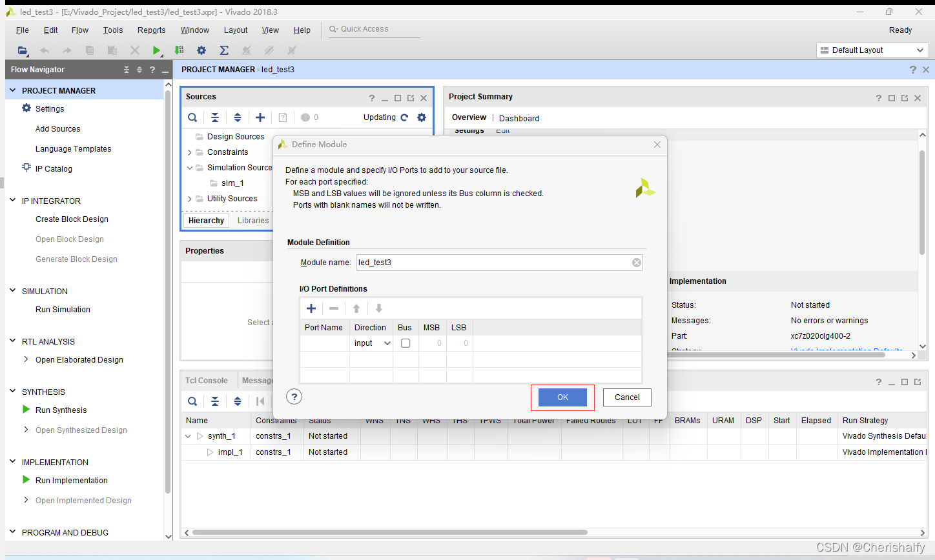Remove the selected port with minus icon
935x560 pixels.
coord(334,308)
